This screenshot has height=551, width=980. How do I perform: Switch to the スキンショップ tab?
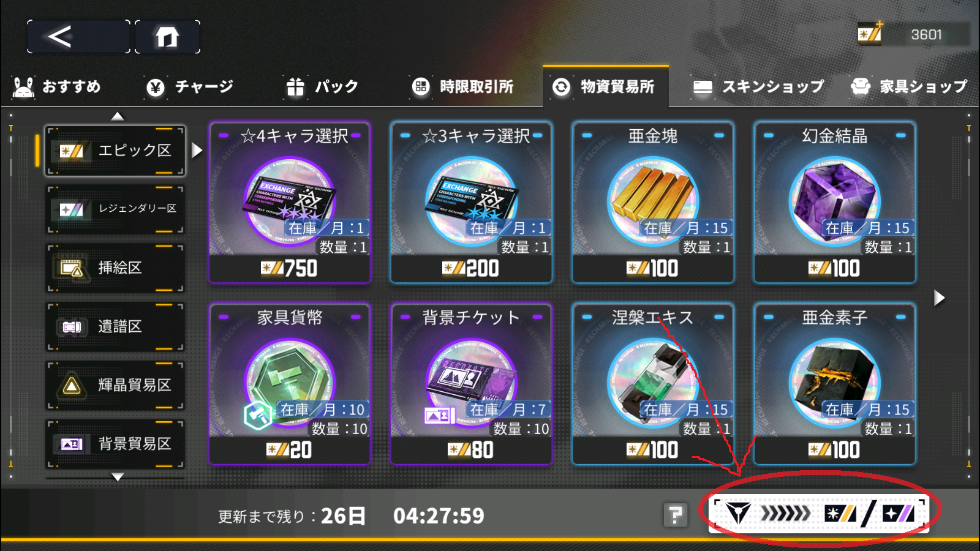pyautogui.click(x=759, y=86)
